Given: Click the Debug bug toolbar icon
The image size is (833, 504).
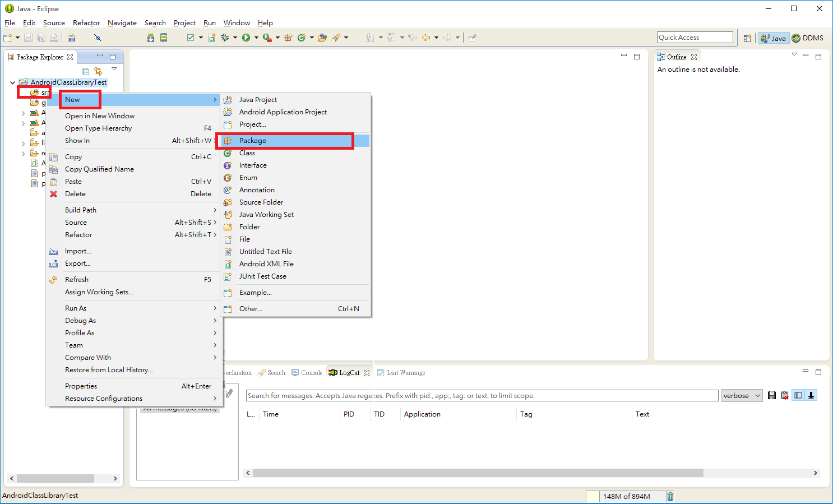Looking at the screenshot, I should pos(225,38).
